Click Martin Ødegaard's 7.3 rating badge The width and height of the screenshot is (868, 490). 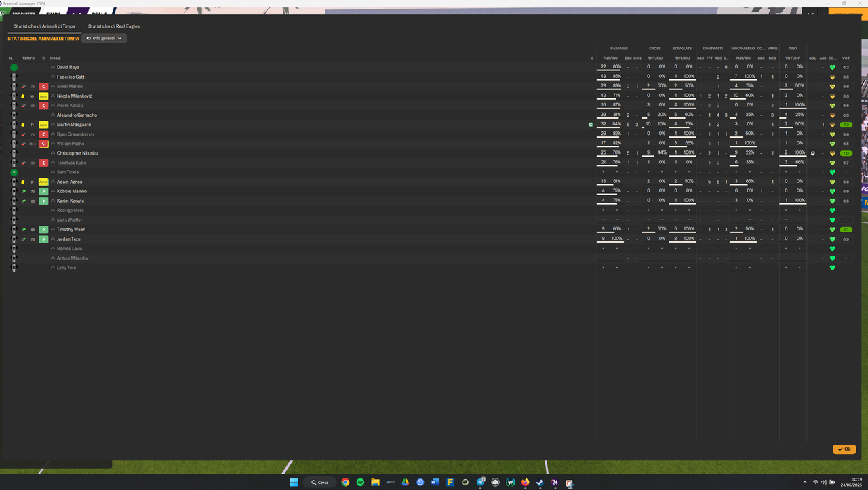(x=846, y=125)
